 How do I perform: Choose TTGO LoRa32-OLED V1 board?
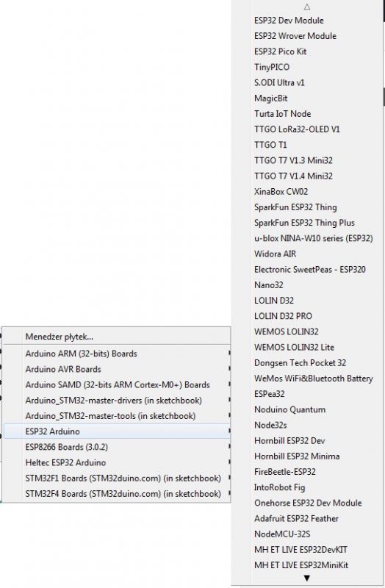pyautogui.click(x=307, y=129)
